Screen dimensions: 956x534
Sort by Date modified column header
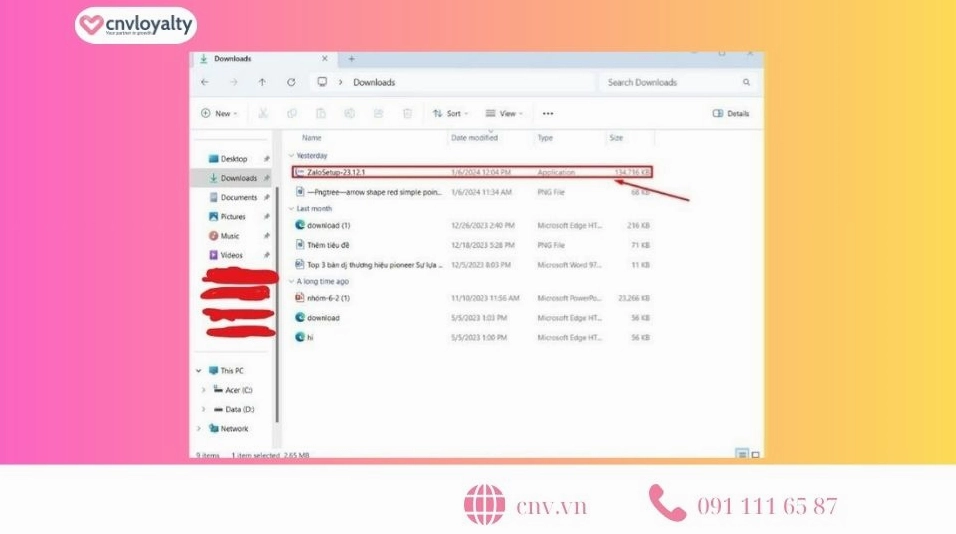(x=474, y=138)
